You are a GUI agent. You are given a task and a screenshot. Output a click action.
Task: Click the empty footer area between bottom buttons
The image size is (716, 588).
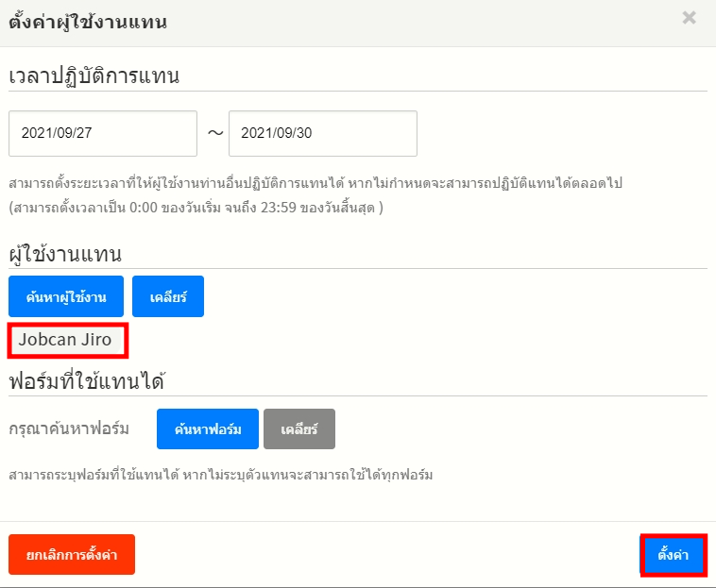[387, 555]
